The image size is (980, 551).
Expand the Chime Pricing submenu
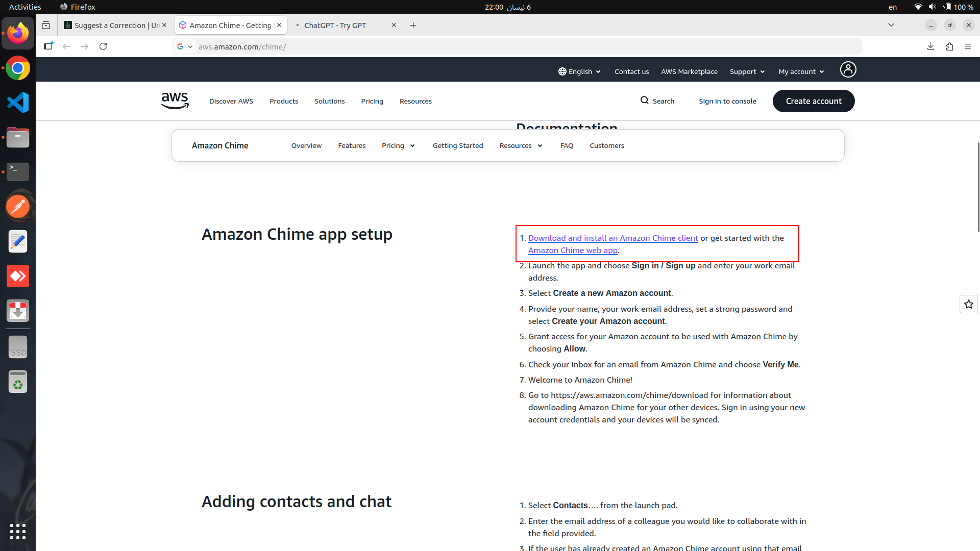(x=398, y=145)
